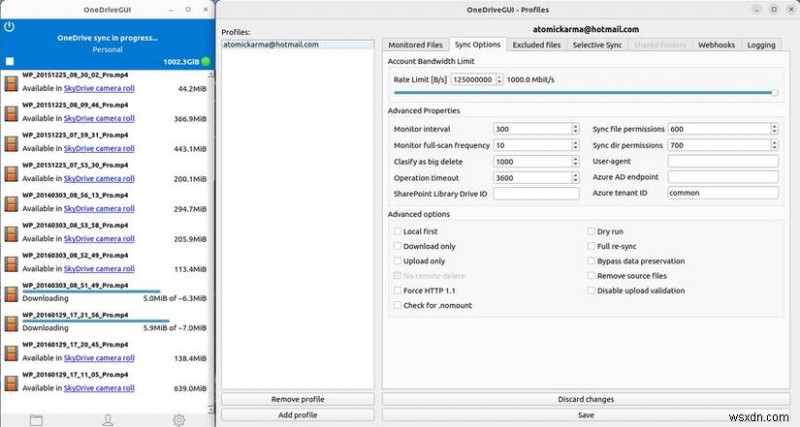Click the bandwidth rate limit slider
The height and width of the screenshot is (427, 800).
586,93
